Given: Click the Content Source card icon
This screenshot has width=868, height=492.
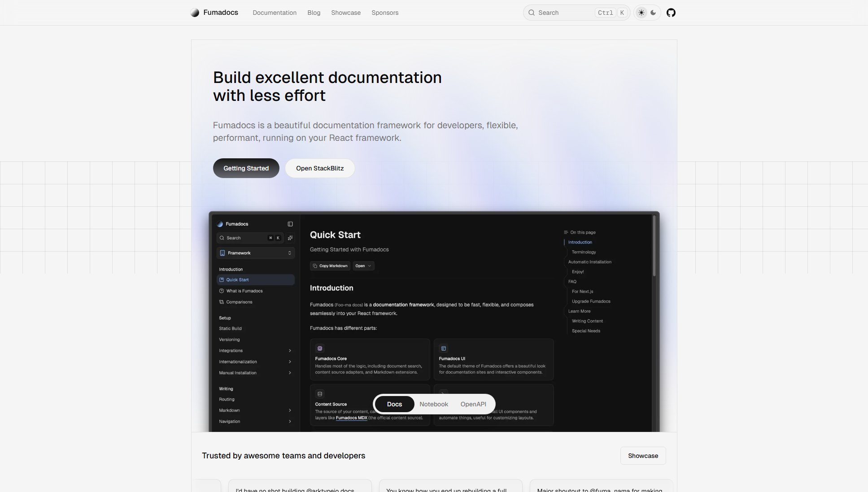Looking at the screenshot, I should point(320,394).
